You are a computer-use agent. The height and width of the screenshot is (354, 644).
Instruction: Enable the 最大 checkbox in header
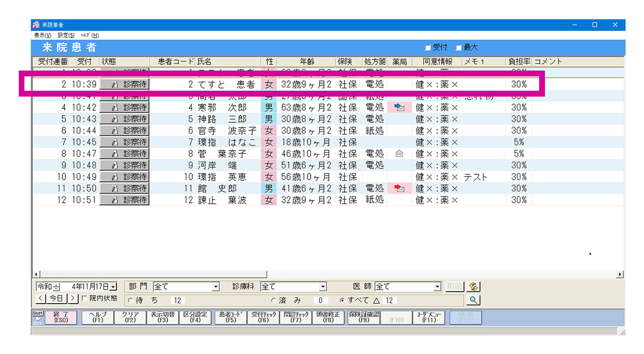pos(458,48)
